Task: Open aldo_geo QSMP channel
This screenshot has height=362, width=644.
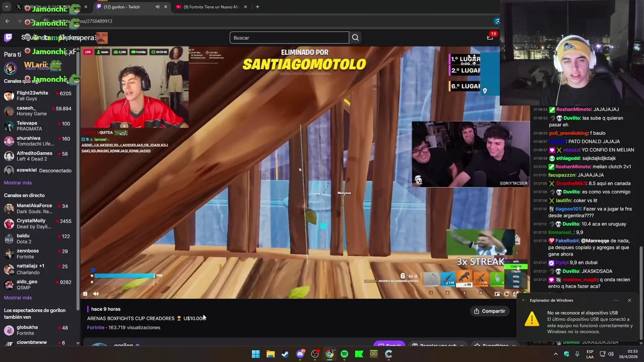Action: point(38,285)
